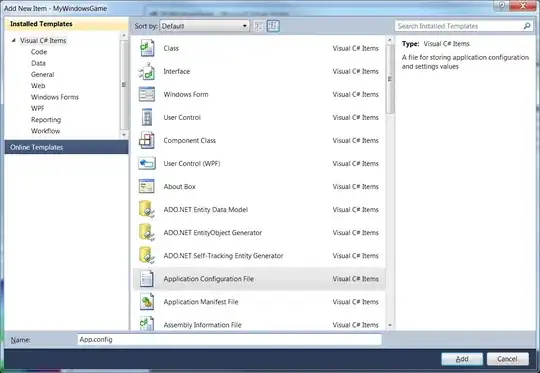Select the Component Class icon
The height and width of the screenshot is (373, 540).
pyautogui.click(x=147, y=141)
